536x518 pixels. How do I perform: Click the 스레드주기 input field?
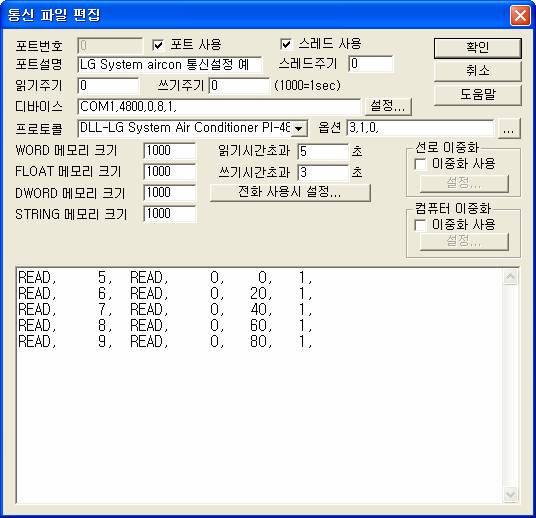(371, 64)
